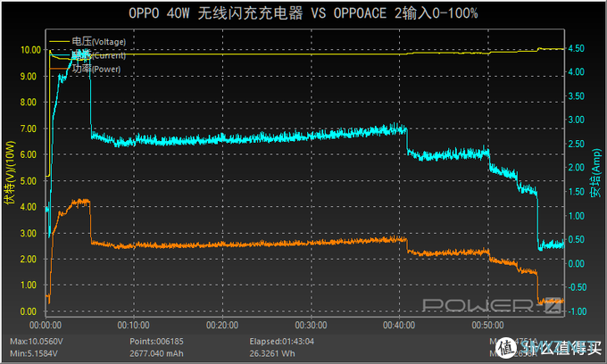Click the yellow 8.00 axis tick
Screen dimensions: 607x364
[30, 102]
